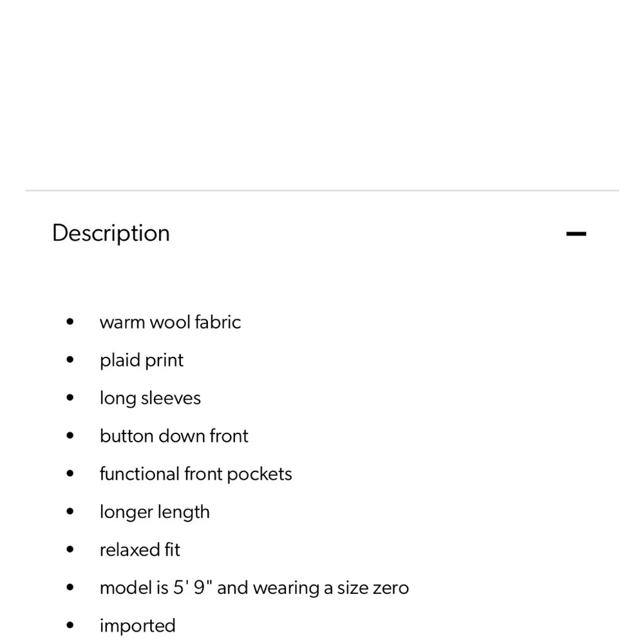Click the bullet dot beside 'imported'
The image size is (644, 644).
pyautogui.click(x=70, y=625)
